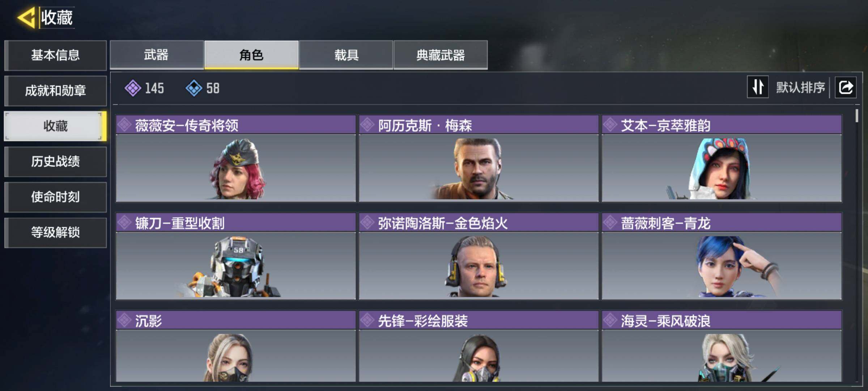
Task: Select the 蔷薇刺客-青龙 character card
Action: (722, 256)
